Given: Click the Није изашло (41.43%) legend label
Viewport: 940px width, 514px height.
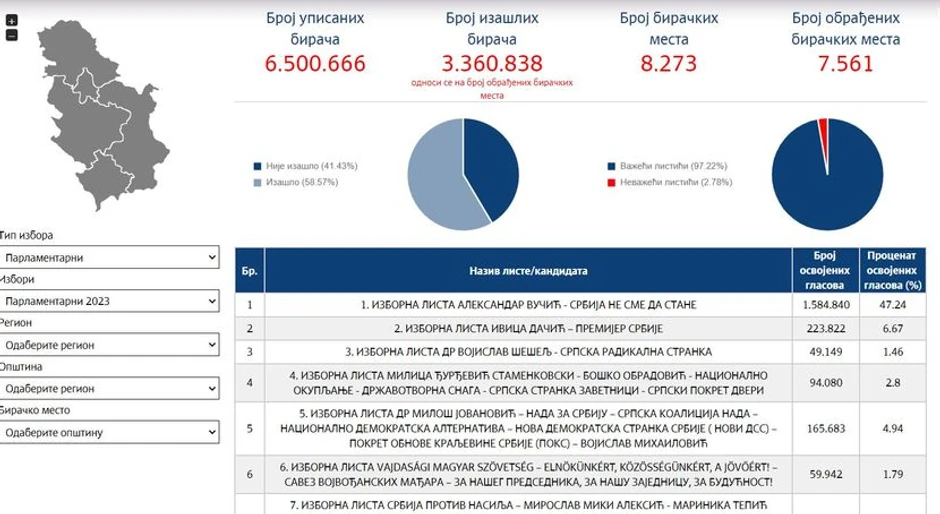Looking at the screenshot, I should coord(312,166).
